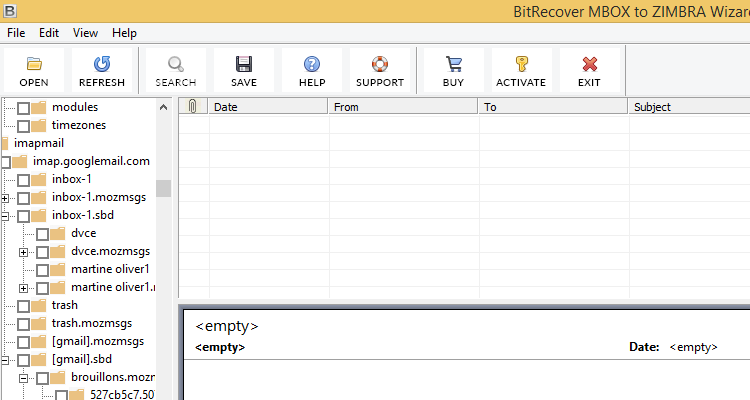The image size is (750, 400).
Task: Click the BUY shopping cart icon
Action: (x=453, y=64)
